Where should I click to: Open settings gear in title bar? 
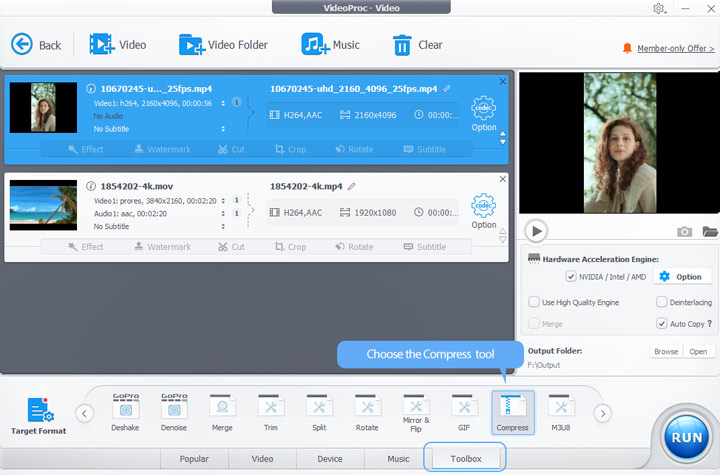(x=659, y=9)
